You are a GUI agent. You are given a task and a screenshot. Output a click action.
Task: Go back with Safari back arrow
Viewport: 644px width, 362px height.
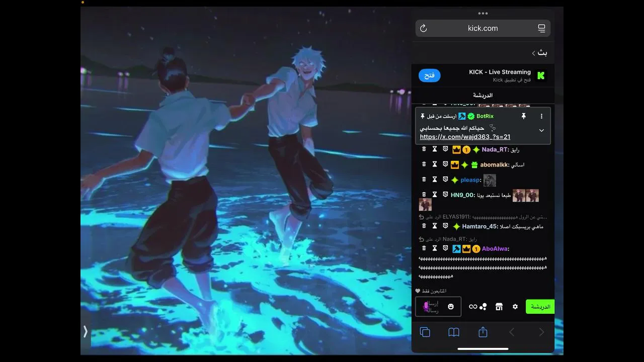tap(512, 332)
